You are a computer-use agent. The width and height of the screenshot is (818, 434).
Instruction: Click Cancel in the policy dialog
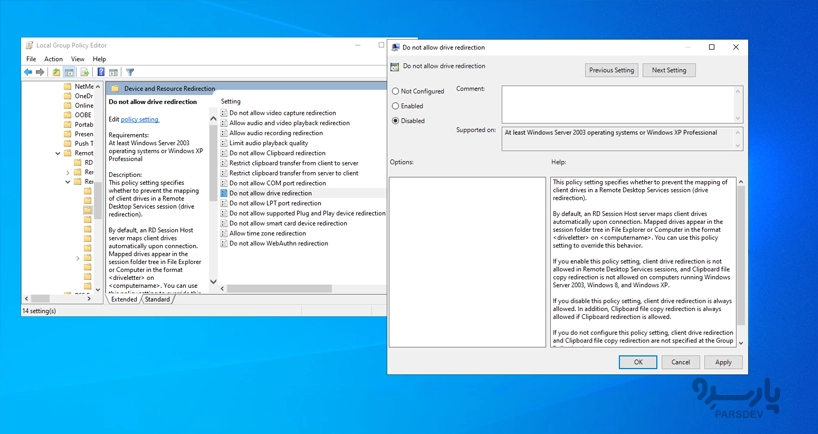(680, 362)
